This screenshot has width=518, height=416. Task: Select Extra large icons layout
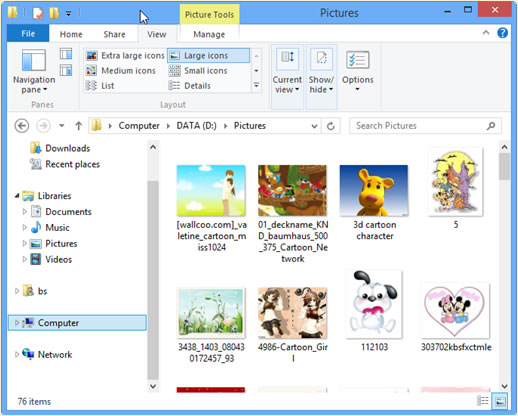(x=125, y=55)
